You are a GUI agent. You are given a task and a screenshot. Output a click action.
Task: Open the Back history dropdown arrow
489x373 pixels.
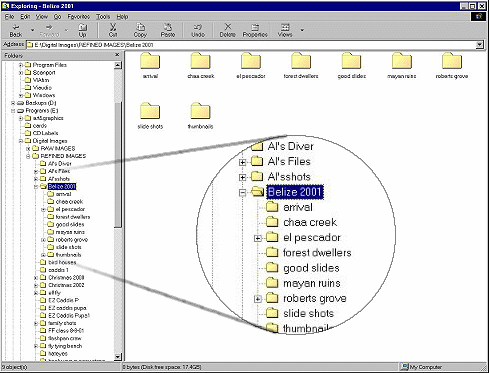[x=32, y=30]
